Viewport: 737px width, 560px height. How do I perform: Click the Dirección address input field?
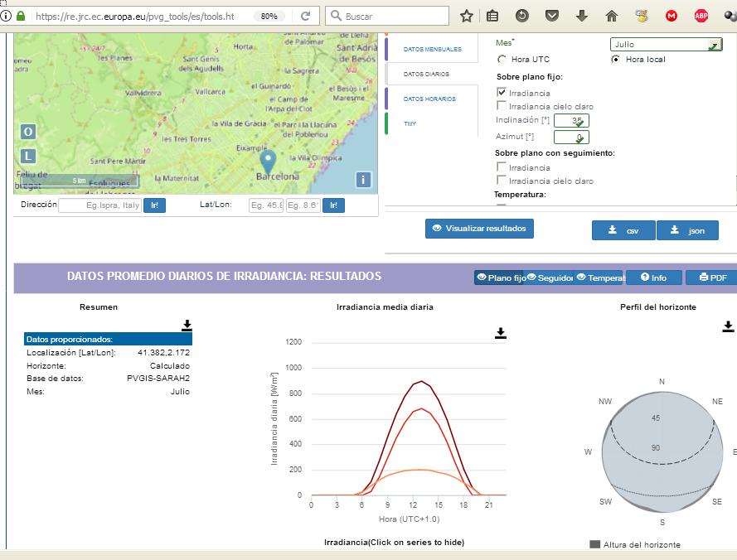(100, 205)
